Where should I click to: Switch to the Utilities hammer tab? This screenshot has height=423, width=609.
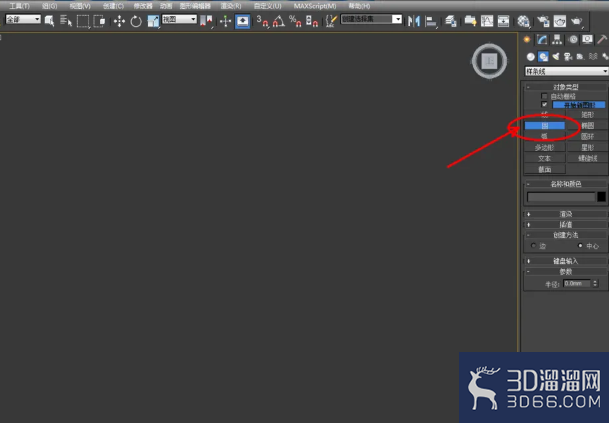coord(602,39)
